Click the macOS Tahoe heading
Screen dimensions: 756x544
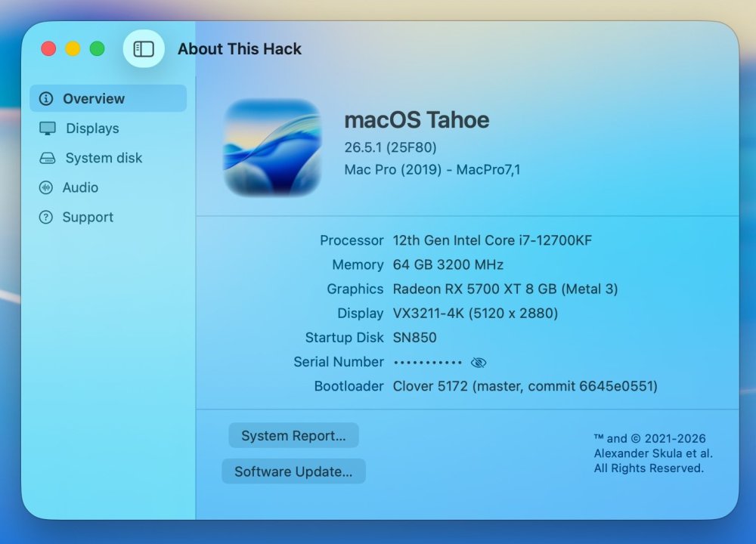417,119
